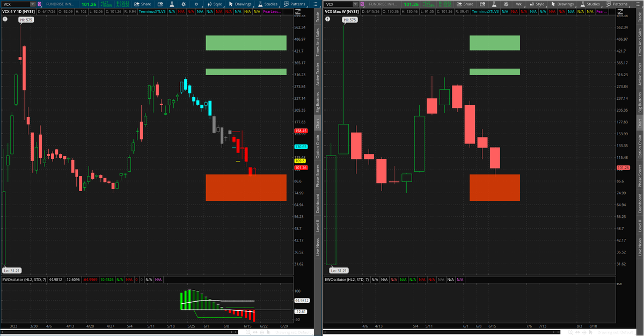
Task: Open Times And Sales in the far-right sidebar
Action: (640, 42)
